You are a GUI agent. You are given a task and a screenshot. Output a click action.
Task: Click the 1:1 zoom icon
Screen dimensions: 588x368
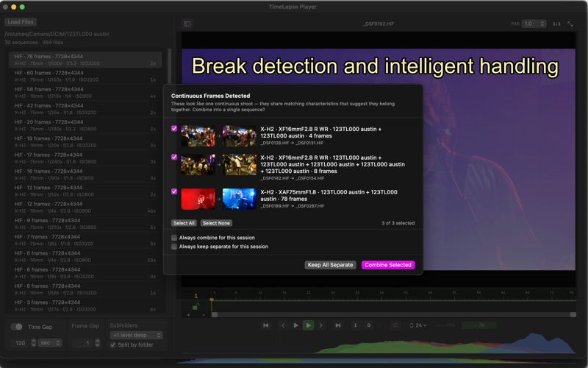pyautogui.click(x=556, y=24)
